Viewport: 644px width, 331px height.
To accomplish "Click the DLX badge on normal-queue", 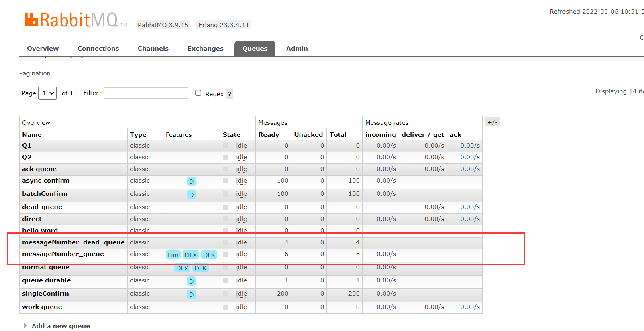I will pyautogui.click(x=182, y=268).
